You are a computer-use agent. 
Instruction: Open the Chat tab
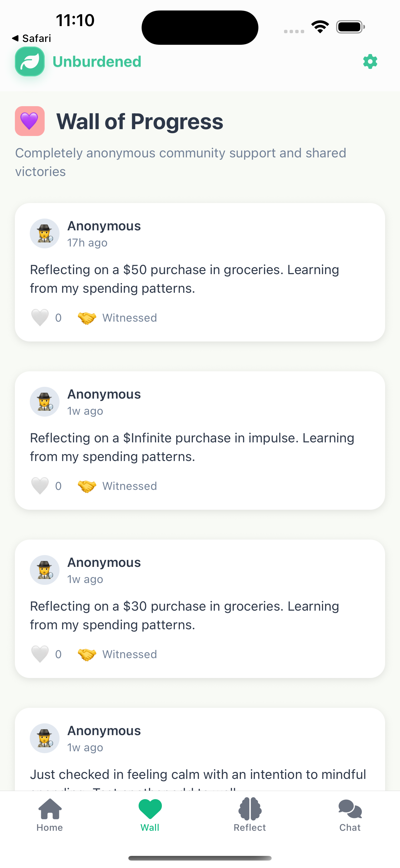pos(350,816)
